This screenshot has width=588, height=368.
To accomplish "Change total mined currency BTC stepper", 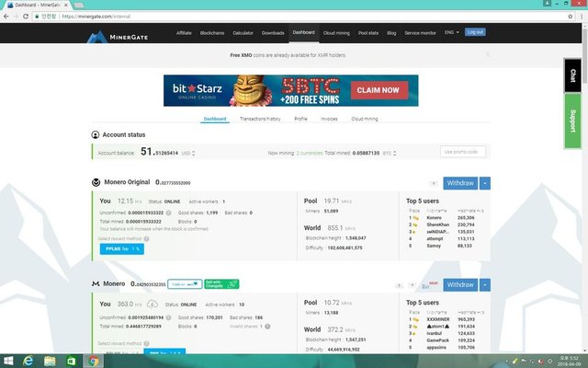I will coord(394,154).
